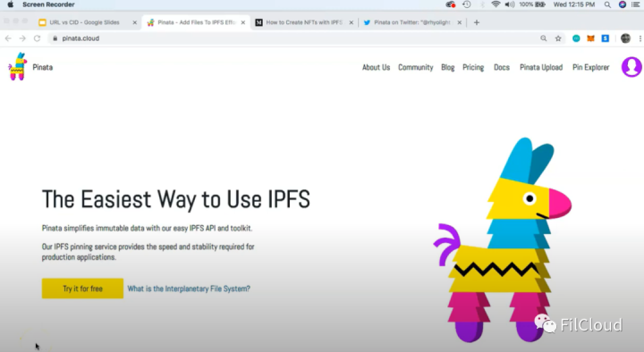
Task: Go to the Community page
Action: point(415,67)
